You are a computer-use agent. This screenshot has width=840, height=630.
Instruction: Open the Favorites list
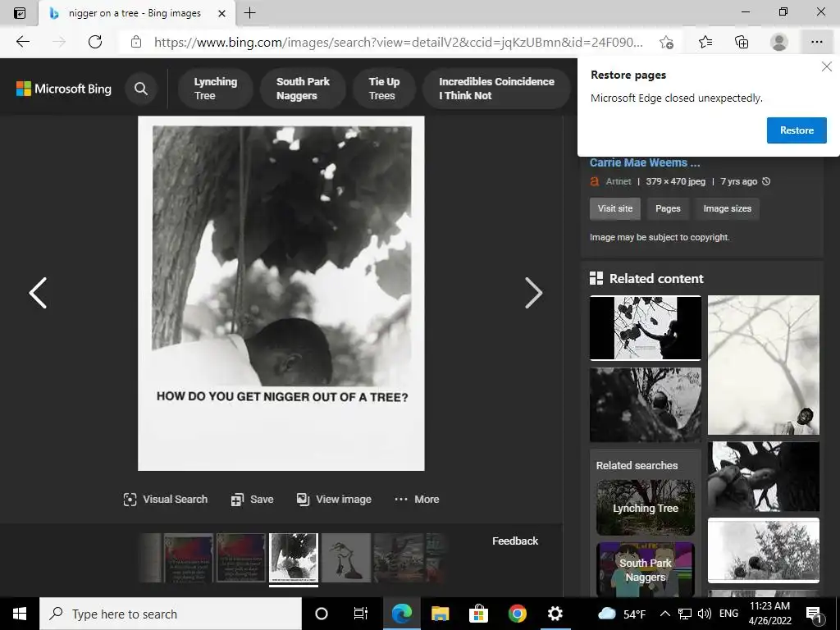705,42
